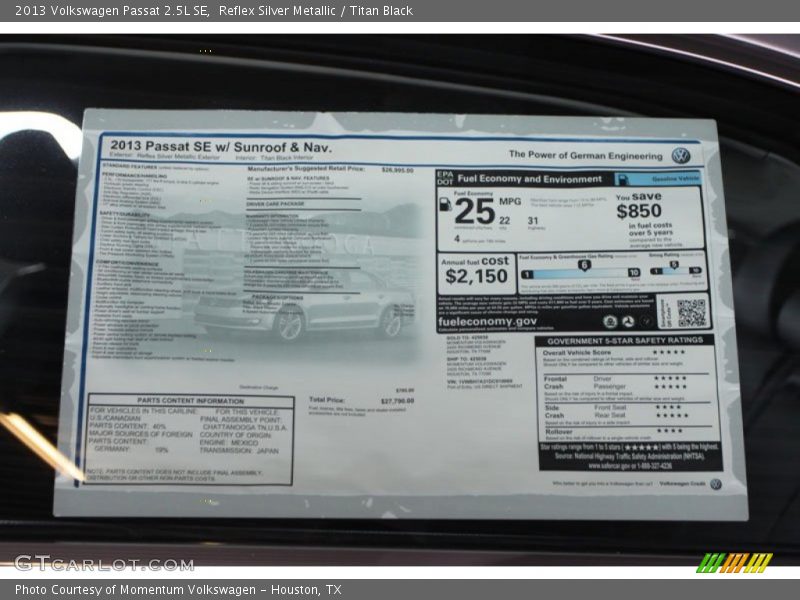Click the 'Fuel Economy and Environment' header
Image resolution: width=800 pixels, height=600 pixels.
[x=530, y=179]
